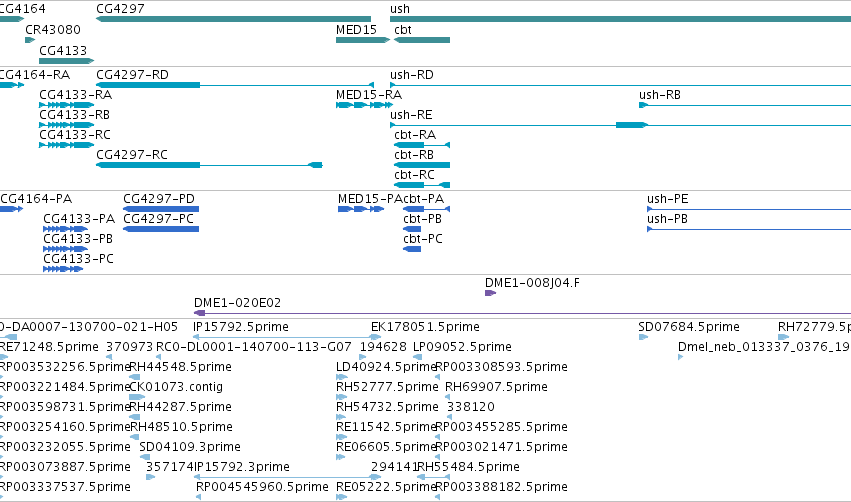Select the CG4133 gene bar
Screen dimensions: 851x502
pos(66,61)
